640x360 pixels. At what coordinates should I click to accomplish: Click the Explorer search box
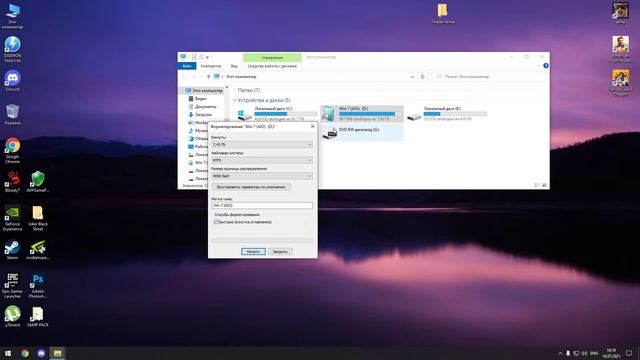coord(488,77)
